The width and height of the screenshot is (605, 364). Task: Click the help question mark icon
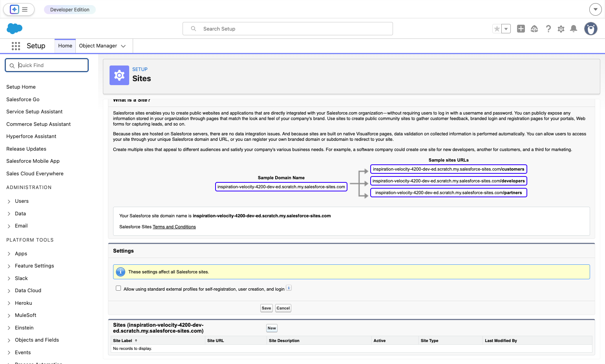click(x=548, y=29)
